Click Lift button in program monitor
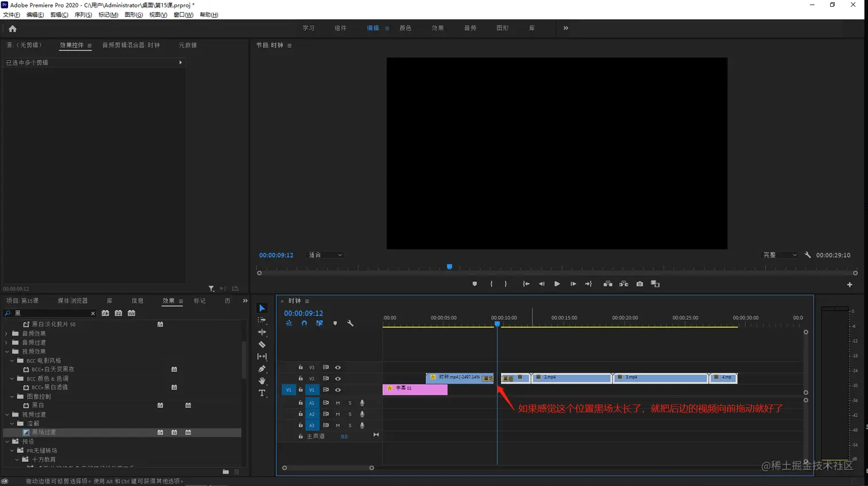The height and width of the screenshot is (486, 868). coord(607,284)
